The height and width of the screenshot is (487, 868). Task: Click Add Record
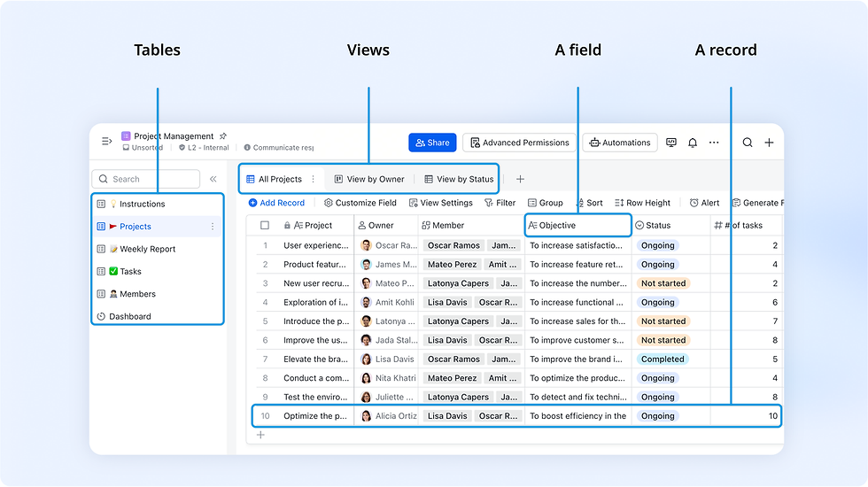276,203
